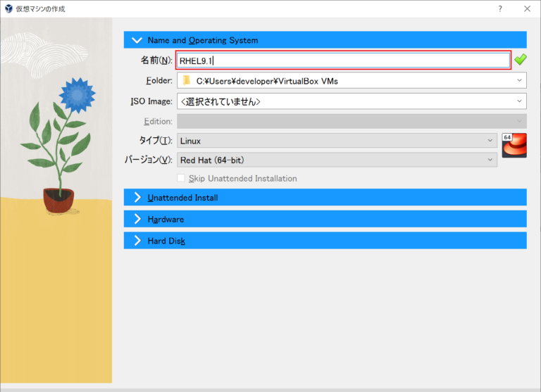Image resolution: width=541 pixels, height=392 pixels.
Task: Click the Red Hat 64-bit OS icon
Action: pyautogui.click(x=514, y=145)
